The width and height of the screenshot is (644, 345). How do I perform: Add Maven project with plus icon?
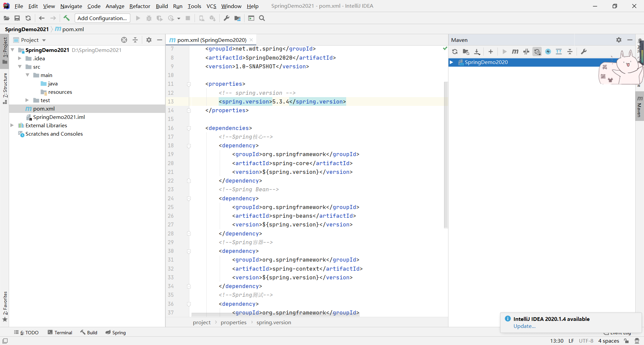491,52
